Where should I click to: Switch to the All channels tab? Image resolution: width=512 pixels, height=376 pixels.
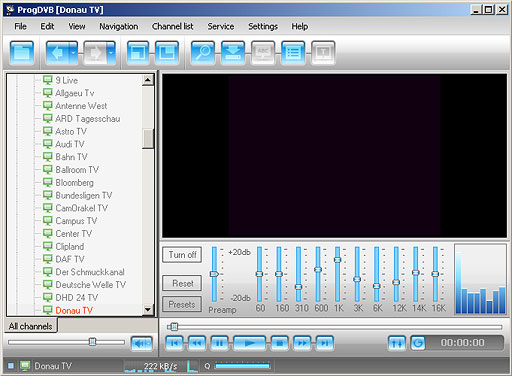(30, 326)
